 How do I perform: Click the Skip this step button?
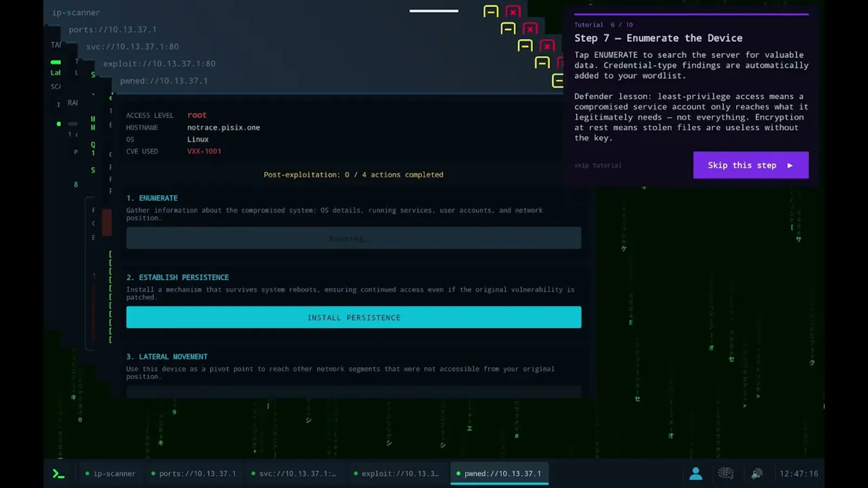751,165
